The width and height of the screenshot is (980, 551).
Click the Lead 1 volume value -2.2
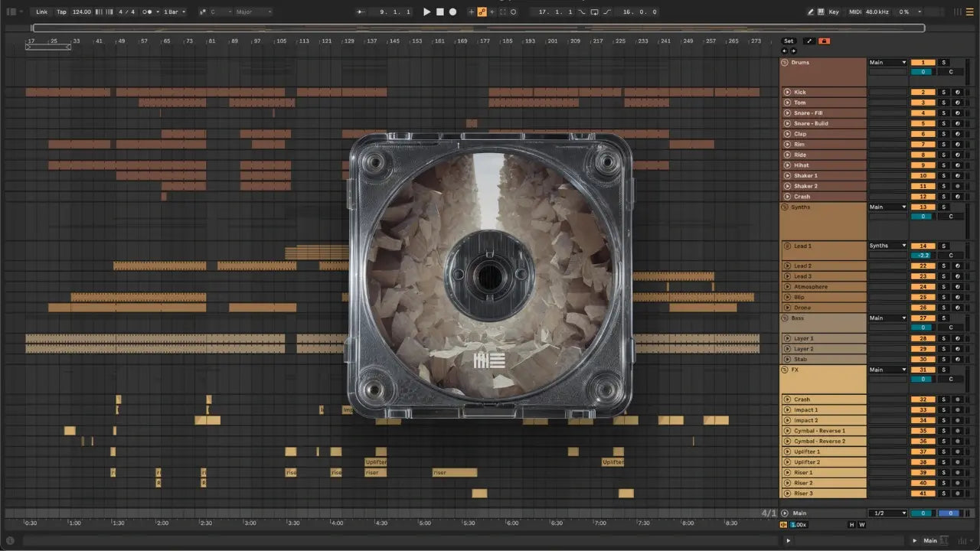(x=923, y=256)
